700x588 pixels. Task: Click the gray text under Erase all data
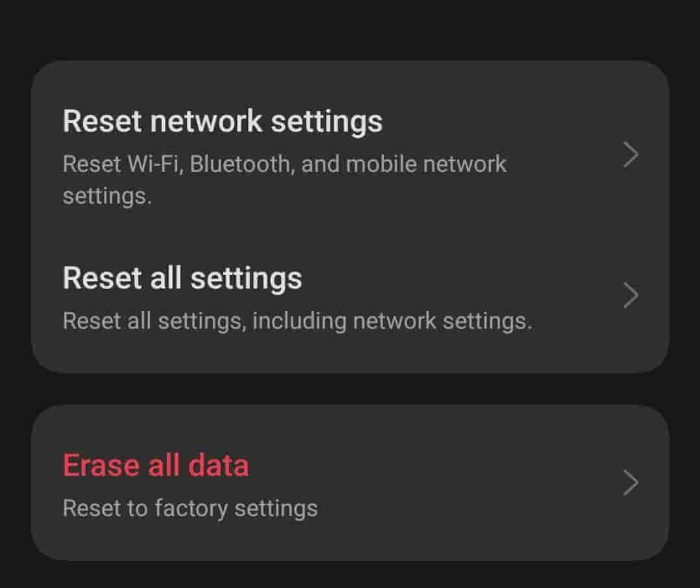click(190, 508)
